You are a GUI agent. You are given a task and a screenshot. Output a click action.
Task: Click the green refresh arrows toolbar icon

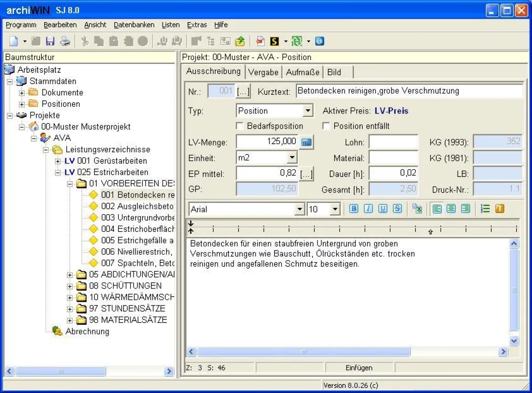pyautogui.click(x=297, y=41)
